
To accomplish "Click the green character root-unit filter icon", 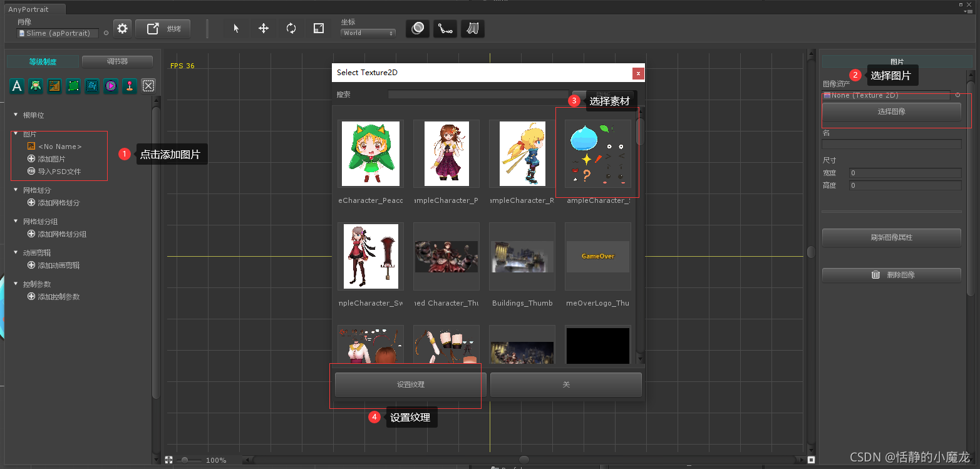I will 36,86.
